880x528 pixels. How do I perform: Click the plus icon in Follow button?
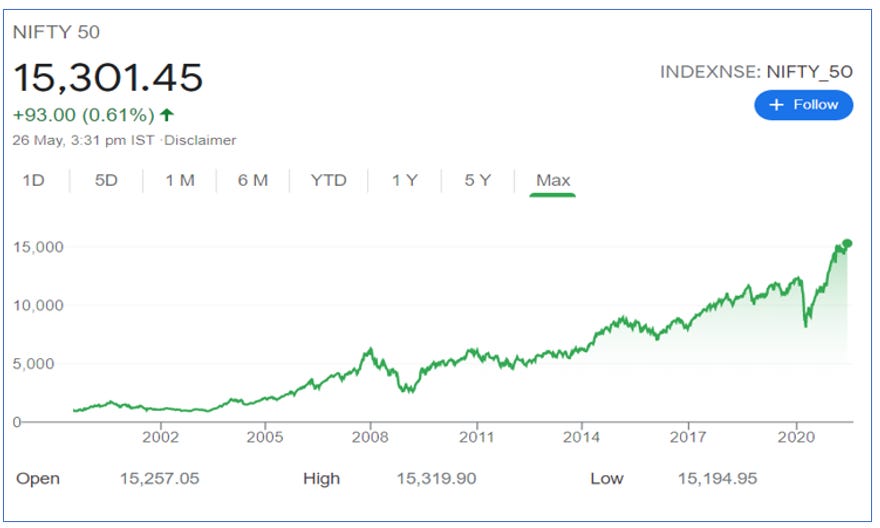coord(776,105)
